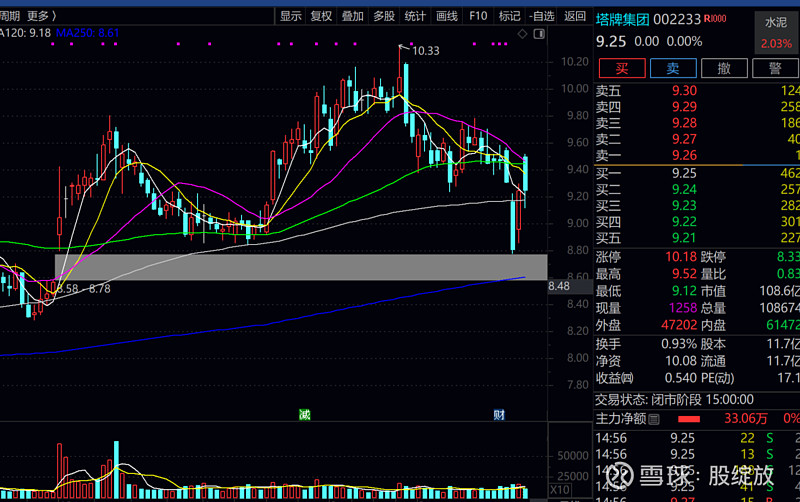Open the 统计 statistics tool

[x=415, y=16]
